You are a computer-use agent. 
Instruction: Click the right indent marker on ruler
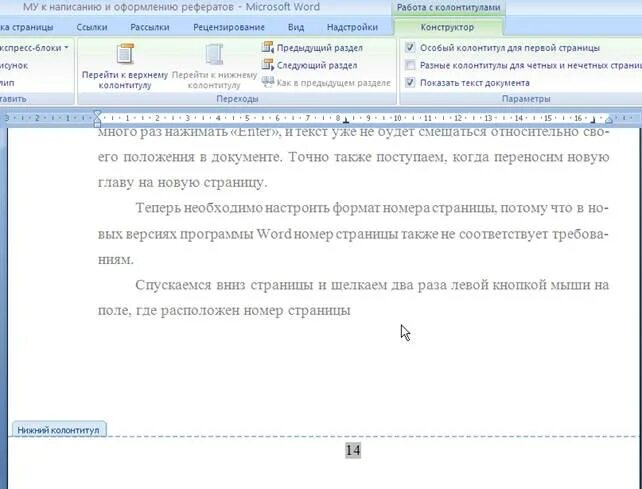tap(609, 120)
